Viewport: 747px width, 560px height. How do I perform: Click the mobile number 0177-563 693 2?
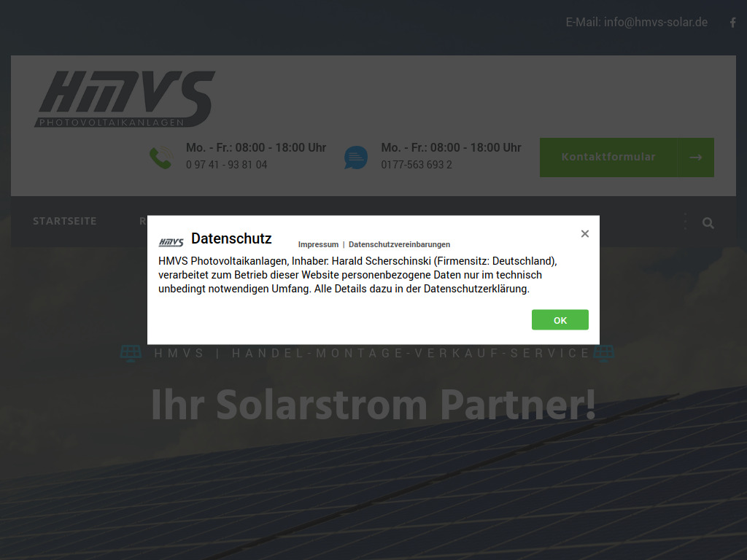[417, 165]
